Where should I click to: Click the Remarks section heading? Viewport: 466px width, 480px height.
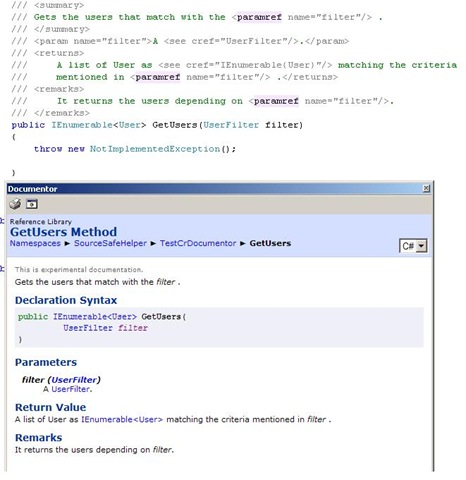39,438
